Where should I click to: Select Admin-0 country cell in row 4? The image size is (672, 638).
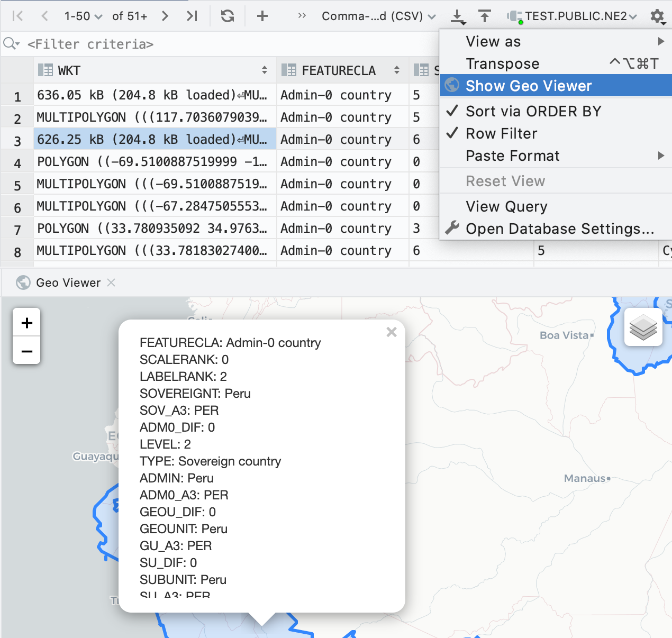(343, 161)
